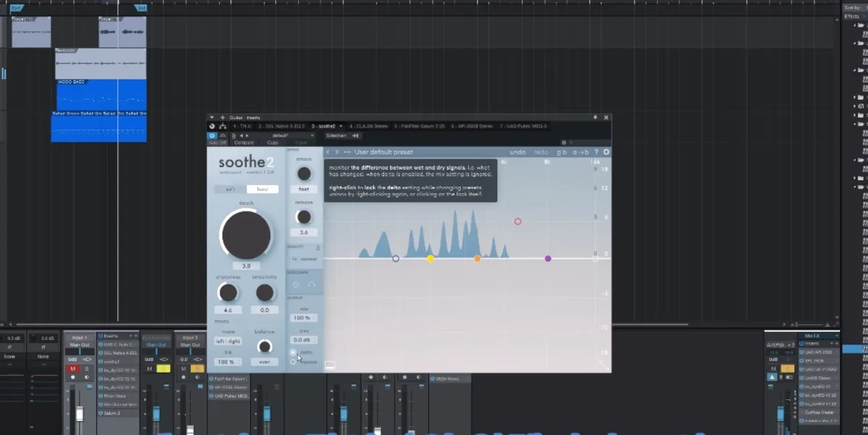Mute the Input 1 mixer channel

72,368
